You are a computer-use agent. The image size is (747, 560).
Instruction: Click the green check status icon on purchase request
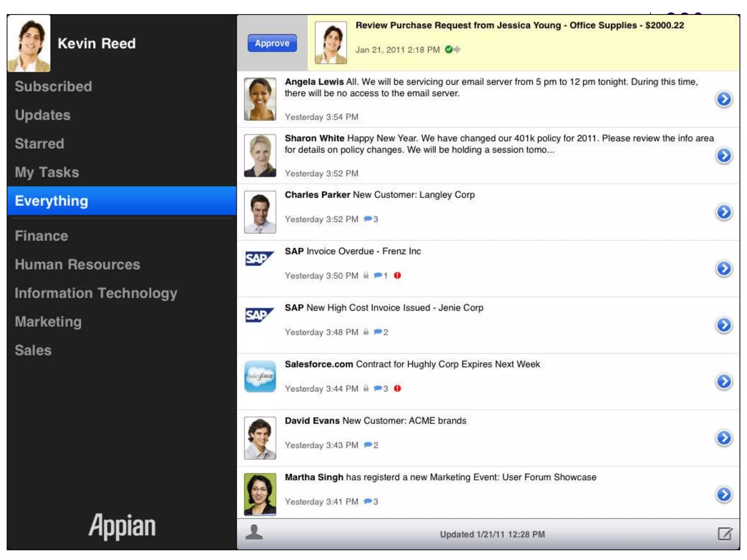pos(449,50)
